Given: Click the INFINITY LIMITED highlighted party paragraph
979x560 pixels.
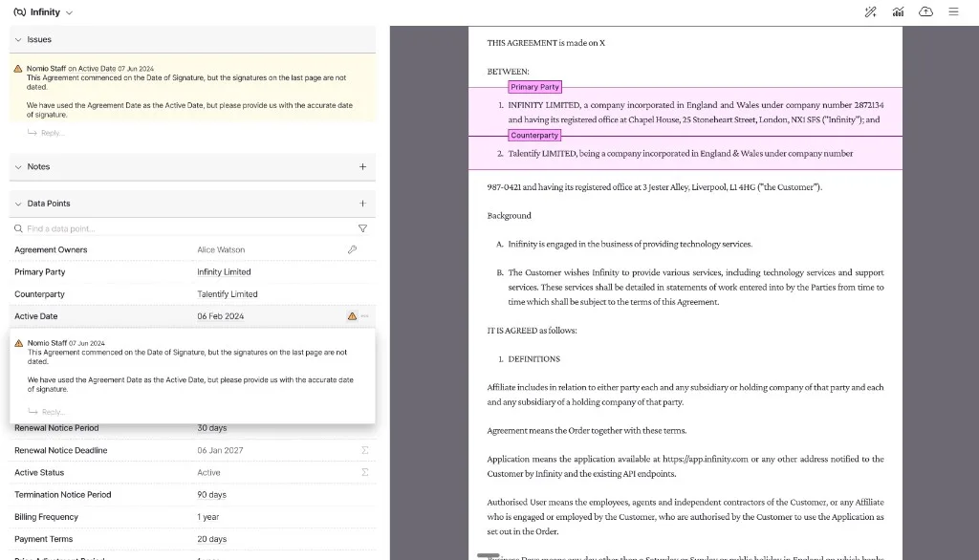Looking at the screenshot, I should [685, 113].
